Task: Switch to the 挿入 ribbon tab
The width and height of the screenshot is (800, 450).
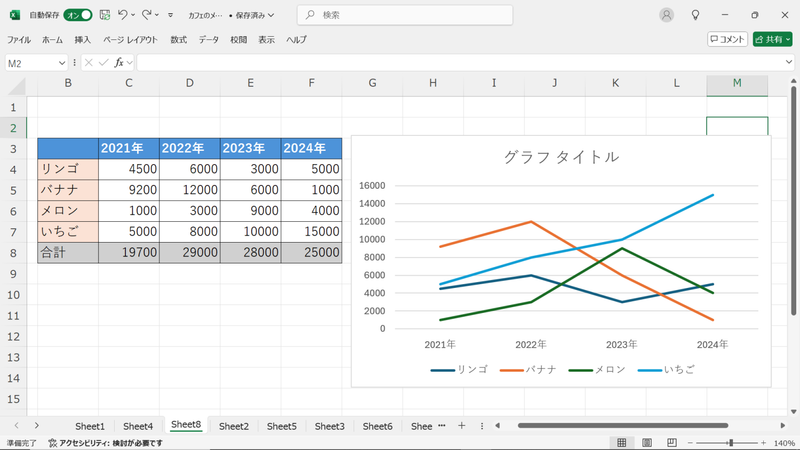Action: [x=82, y=39]
